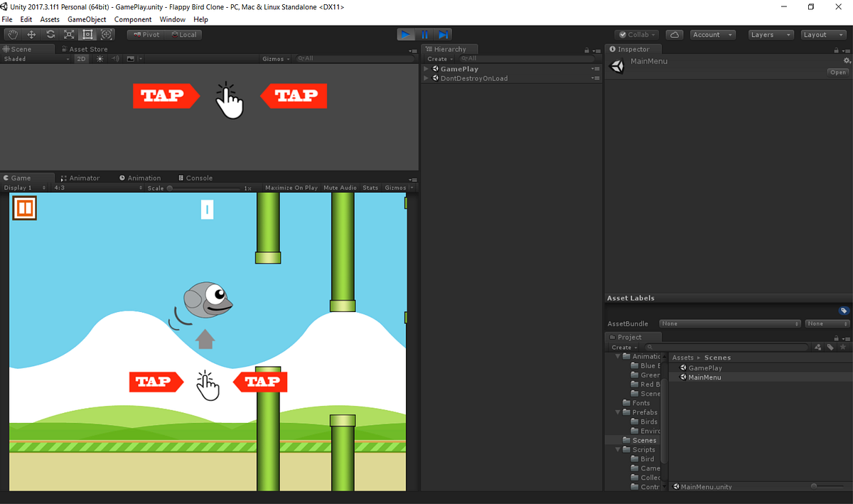The width and height of the screenshot is (853, 504).
Task: Click the Collab cloud icon
Action: coord(674,33)
